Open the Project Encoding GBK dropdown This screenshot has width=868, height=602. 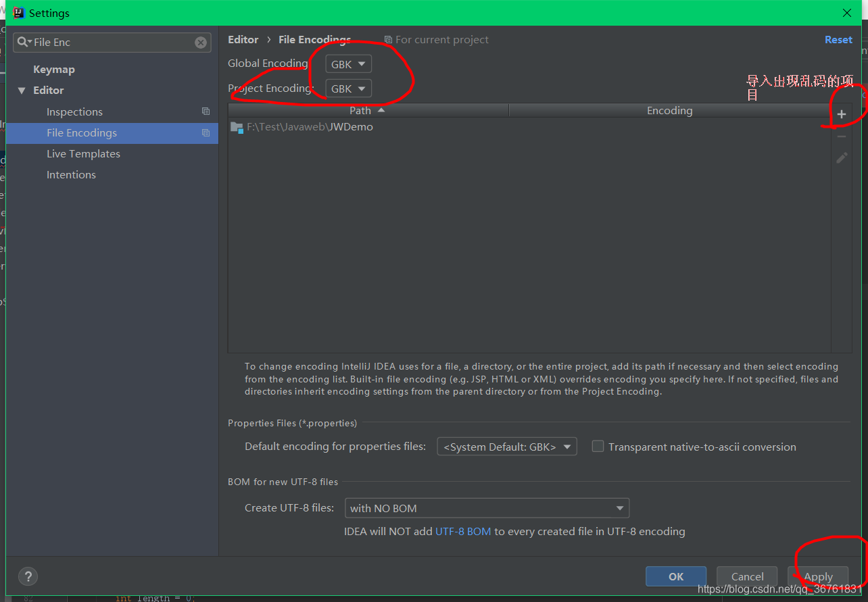348,89
